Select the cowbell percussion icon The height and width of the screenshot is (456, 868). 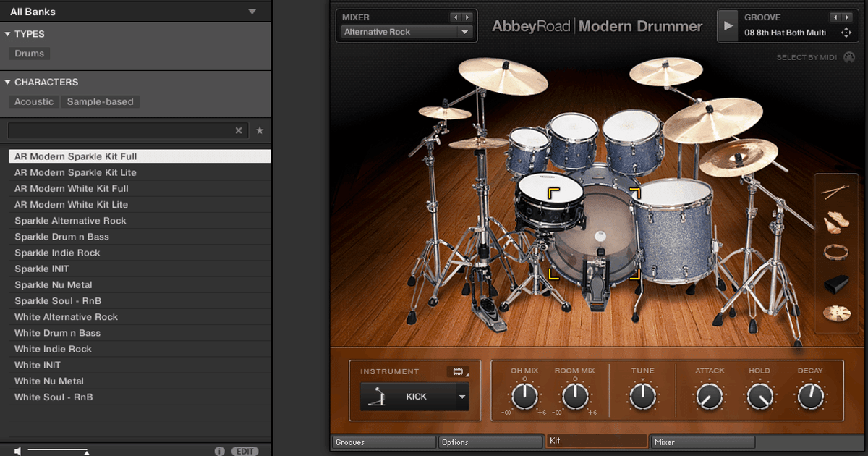pos(835,283)
